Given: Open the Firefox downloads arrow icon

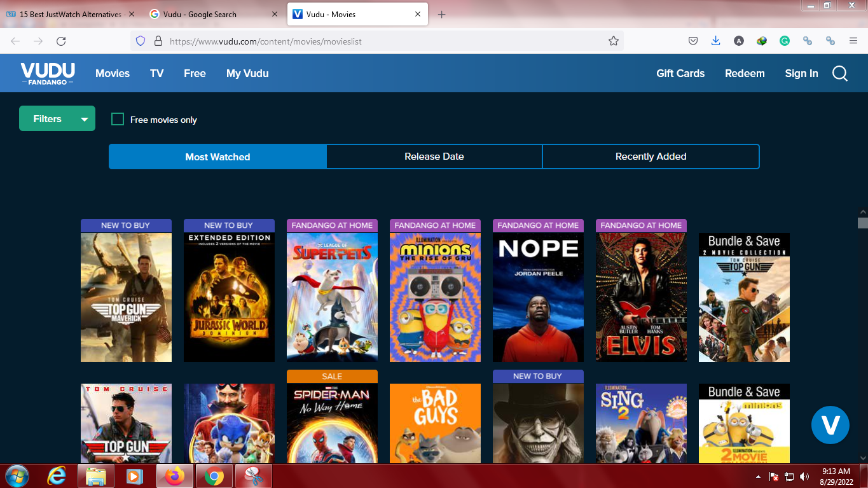Looking at the screenshot, I should pyautogui.click(x=715, y=41).
